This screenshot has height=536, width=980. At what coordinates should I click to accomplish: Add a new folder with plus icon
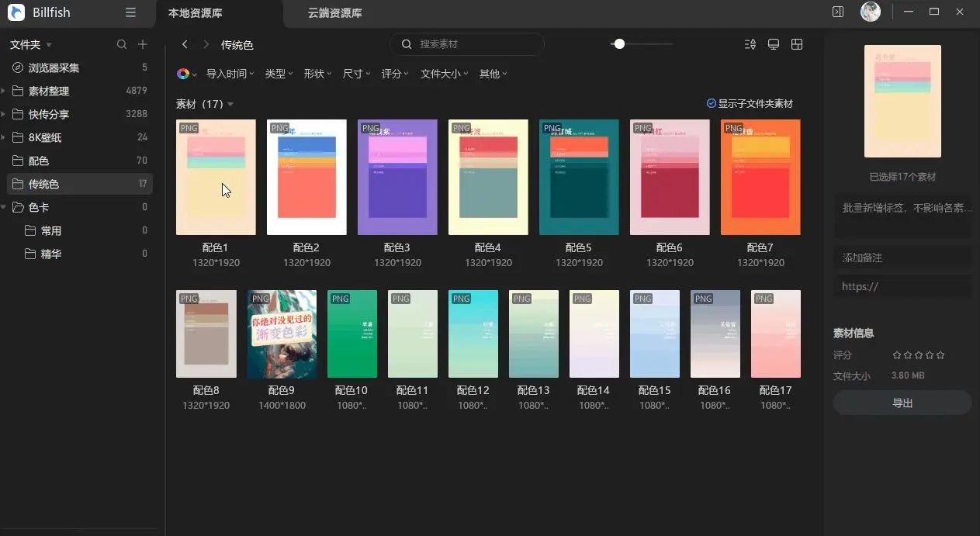pos(143,45)
